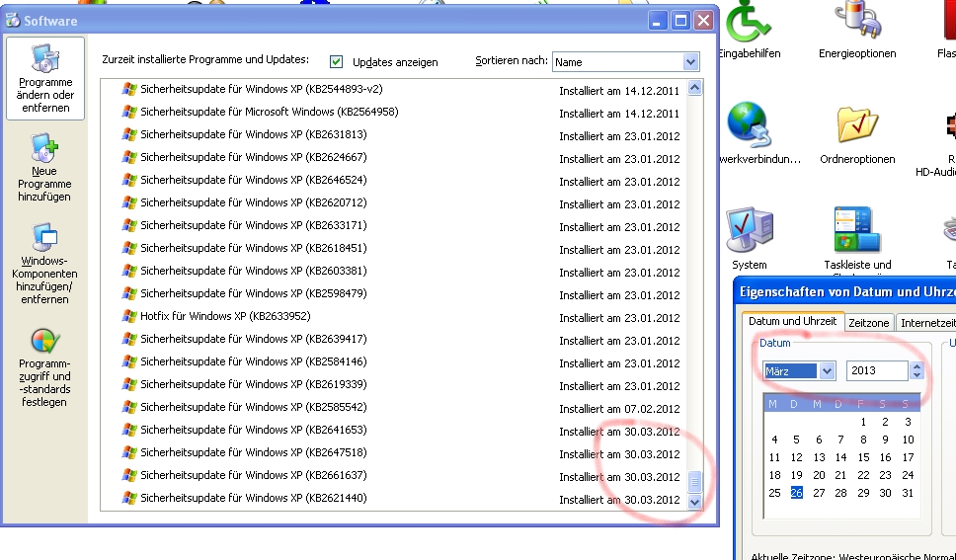Click update list scrollbar thumb
This screenshot has width=956, height=560.
694,482
